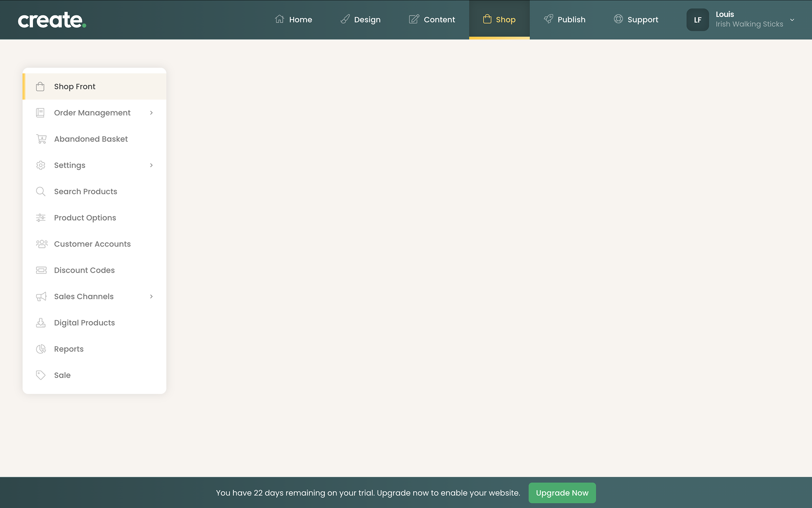Open the Louis account dropdown arrow

coord(792,20)
